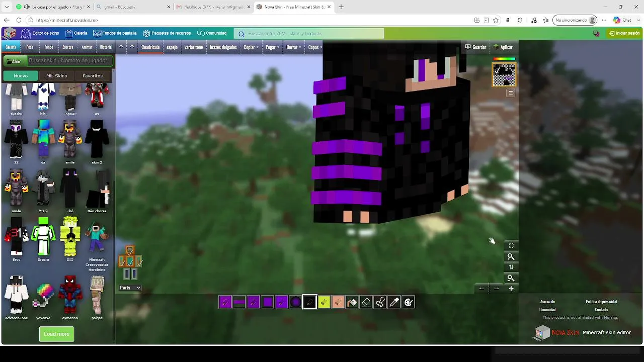Screen dimensions: 644x362
Task: Click the Guardar save button
Action: point(475,47)
